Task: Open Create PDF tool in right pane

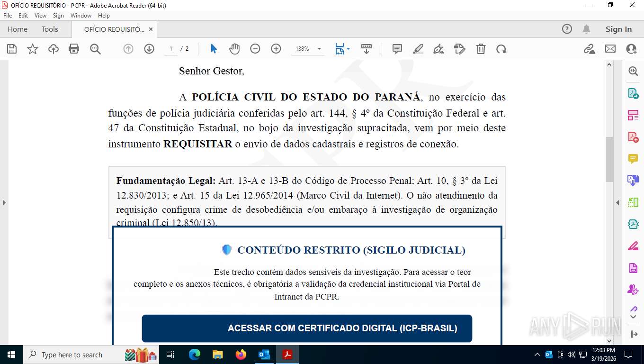Action: [633, 137]
